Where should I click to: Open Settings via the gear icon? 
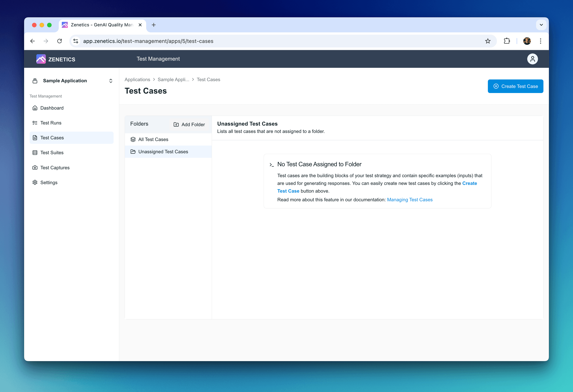(x=35, y=182)
